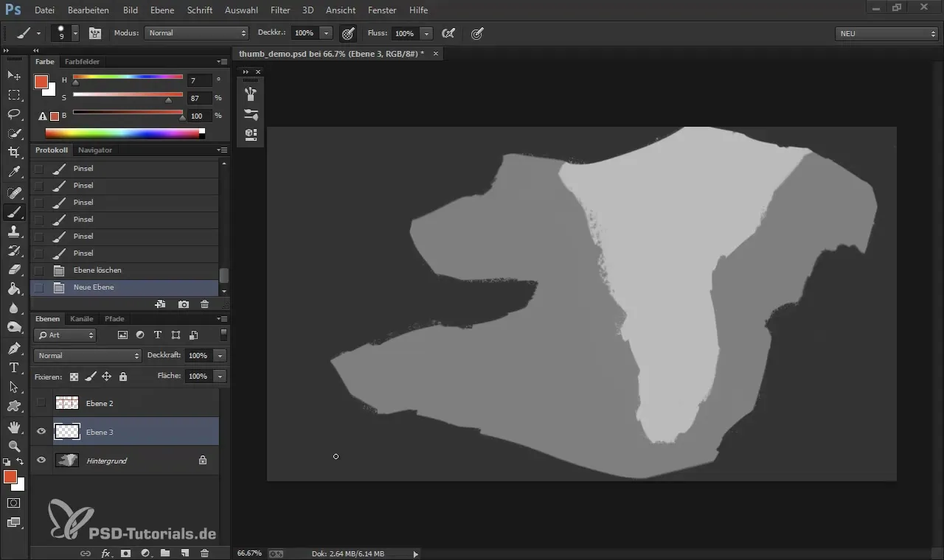Select the History Brush tool

tap(14, 251)
